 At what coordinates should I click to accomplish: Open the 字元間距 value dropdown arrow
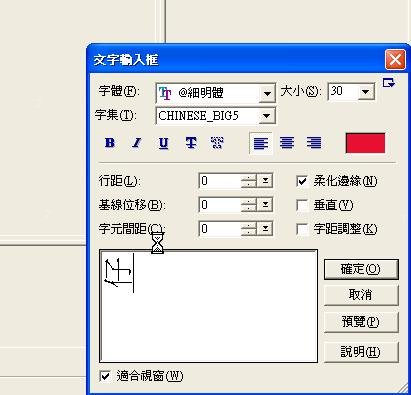(265, 229)
